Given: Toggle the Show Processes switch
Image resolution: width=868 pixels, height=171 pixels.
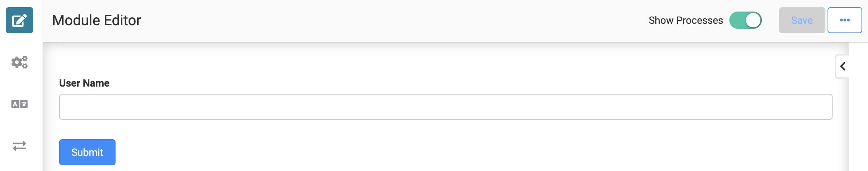Looking at the screenshot, I should [x=745, y=20].
